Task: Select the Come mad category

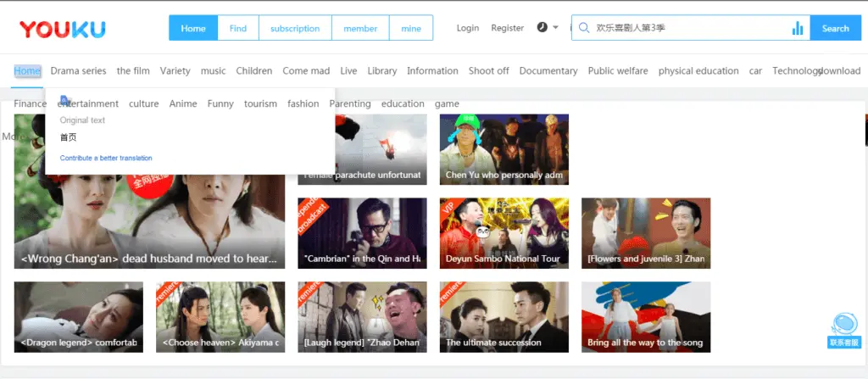Action: pos(306,71)
